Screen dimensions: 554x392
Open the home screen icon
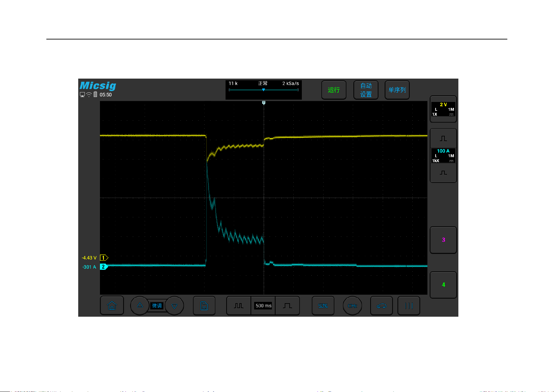coord(112,306)
